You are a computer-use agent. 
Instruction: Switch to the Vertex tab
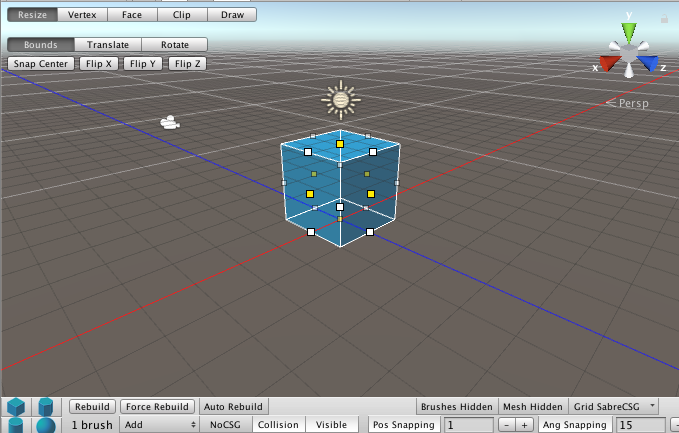(82, 15)
